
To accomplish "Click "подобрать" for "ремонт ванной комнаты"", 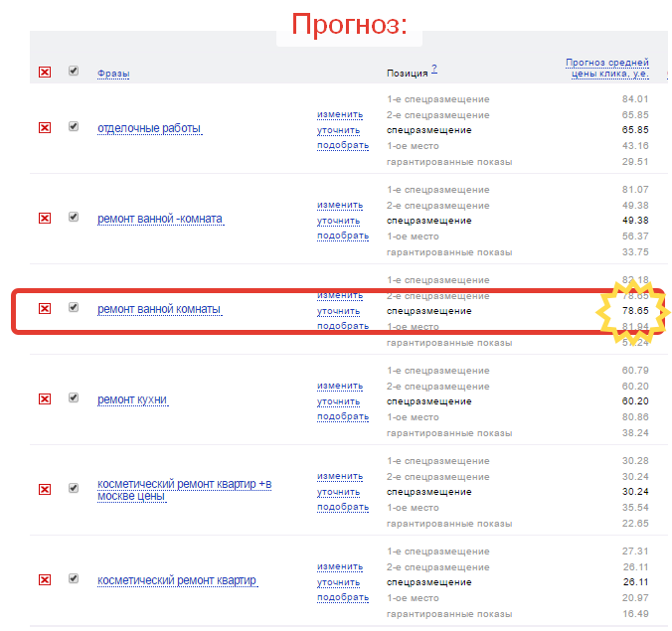I will click(343, 326).
